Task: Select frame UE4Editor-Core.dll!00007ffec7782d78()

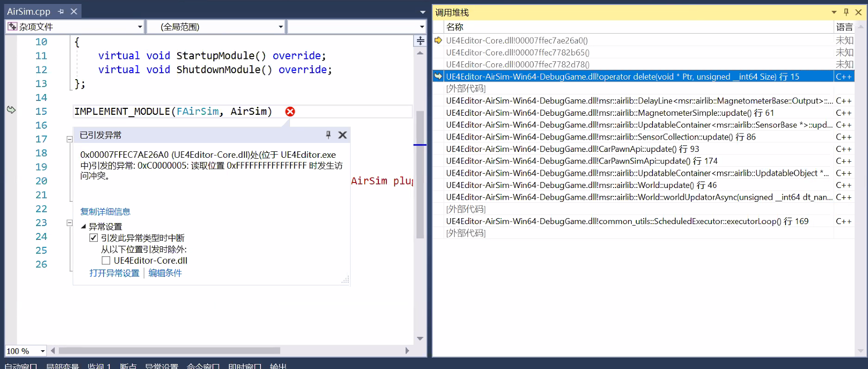Action: pyautogui.click(x=644, y=64)
